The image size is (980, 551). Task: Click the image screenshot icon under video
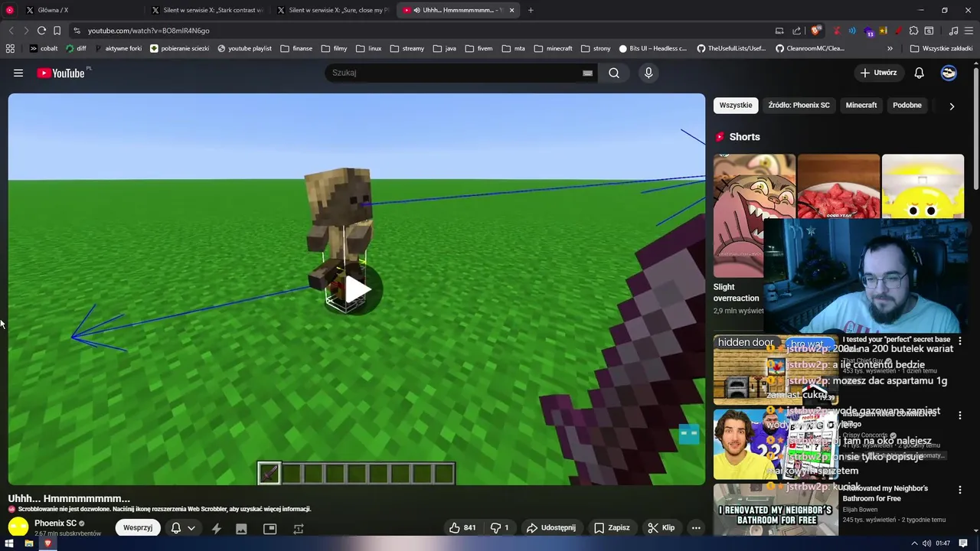241,528
